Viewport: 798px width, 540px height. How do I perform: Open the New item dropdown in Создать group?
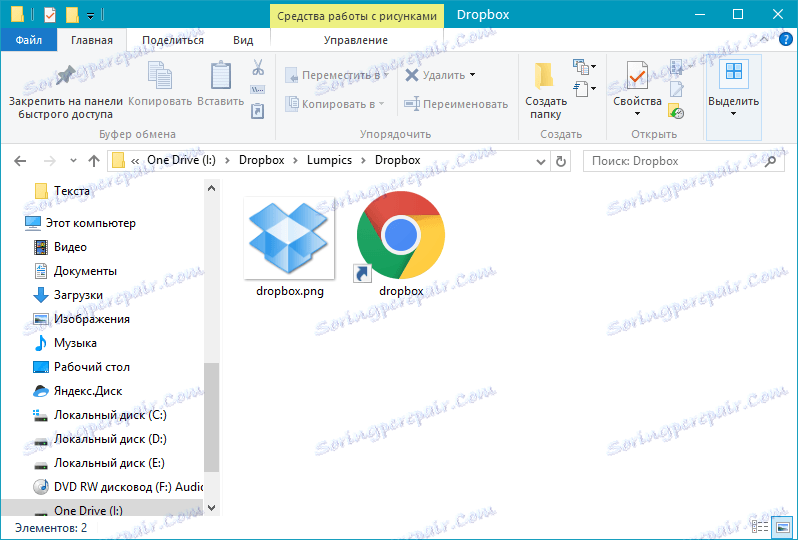pos(584,66)
